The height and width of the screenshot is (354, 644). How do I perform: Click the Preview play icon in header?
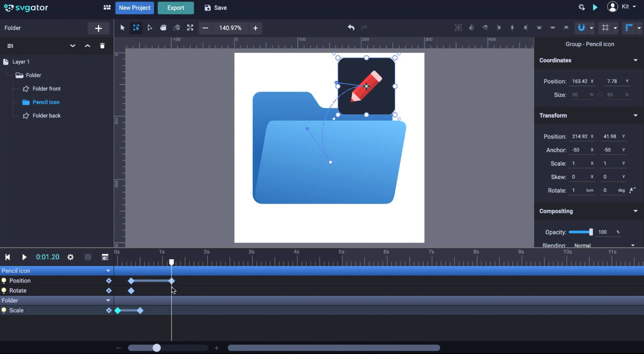click(595, 7)
